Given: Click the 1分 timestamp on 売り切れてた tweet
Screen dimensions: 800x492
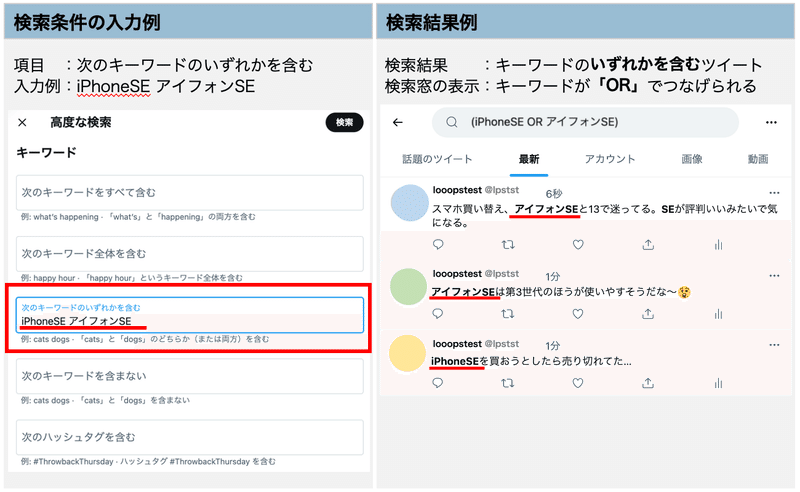Looking at the screenshot, I should pyautogui.click(x=553, y=346).
